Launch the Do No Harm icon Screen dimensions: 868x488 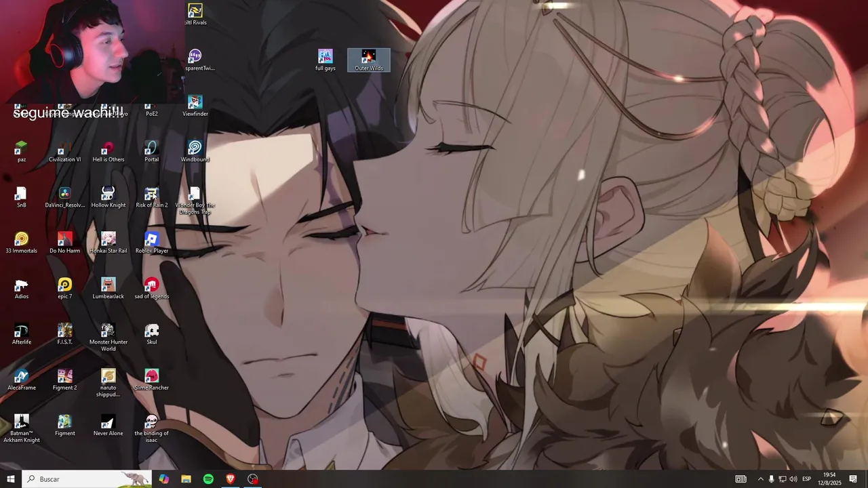click(x=65, y=243)
